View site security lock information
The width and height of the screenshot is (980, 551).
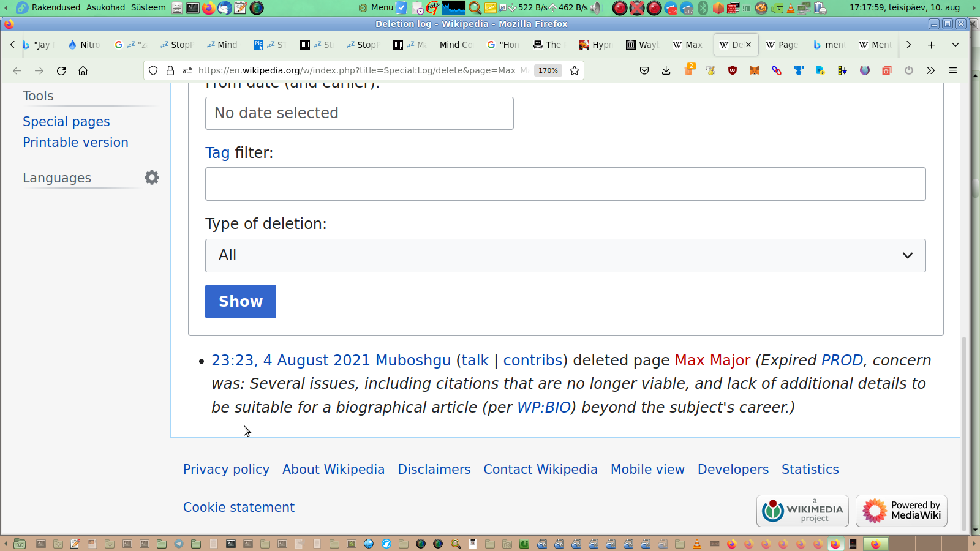tap(170, 70)
